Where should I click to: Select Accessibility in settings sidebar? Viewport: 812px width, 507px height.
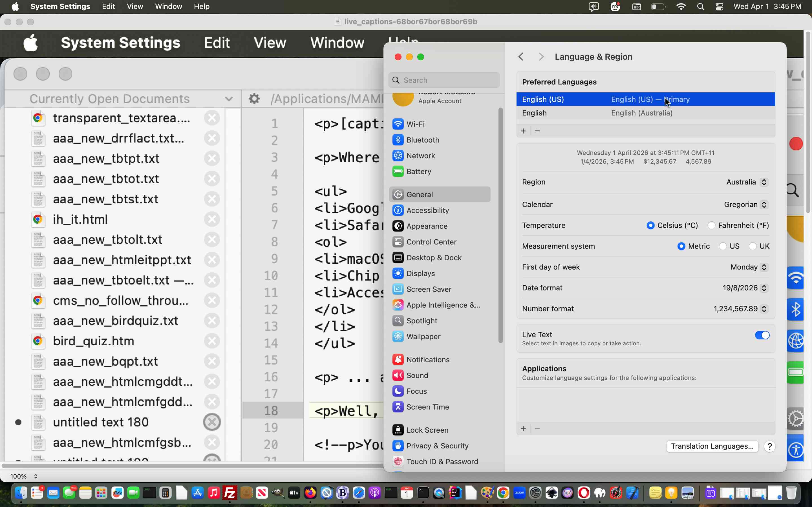point(427,210)
